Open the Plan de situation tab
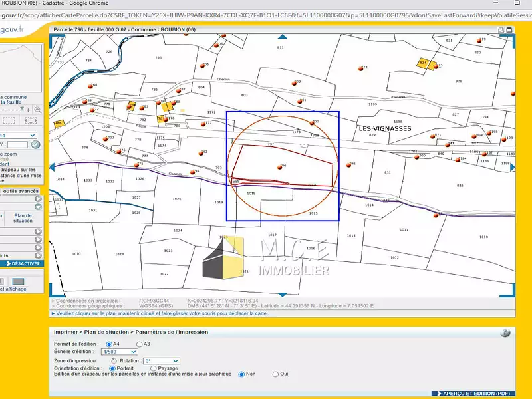532x399 pixels. pyautogui.click(x=23, y=219)
